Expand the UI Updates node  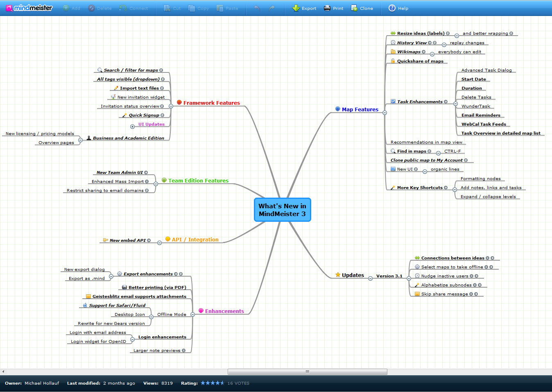coord(133,127)
